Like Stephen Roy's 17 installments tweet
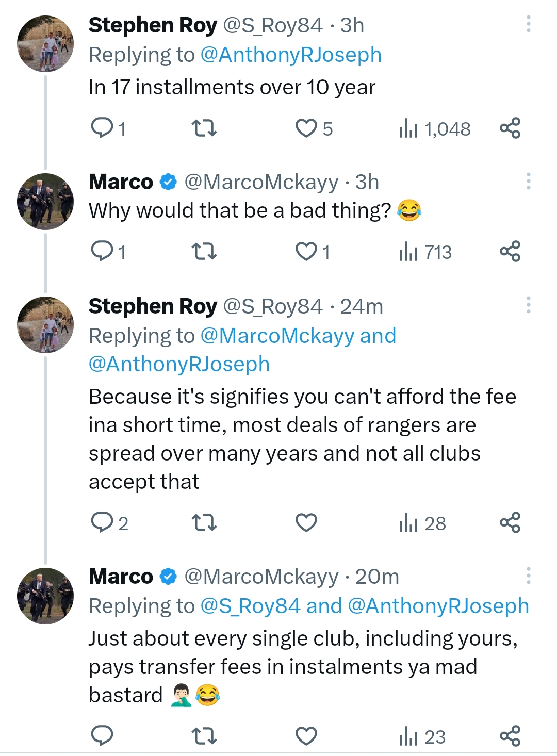This screenshot has width=557, height=756. [x=306, y=128]
